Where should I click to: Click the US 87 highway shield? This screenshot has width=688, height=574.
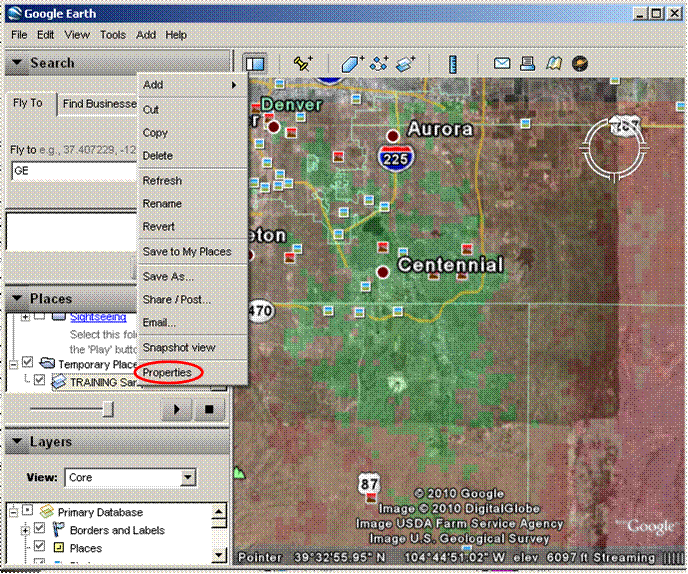point(369,484)
